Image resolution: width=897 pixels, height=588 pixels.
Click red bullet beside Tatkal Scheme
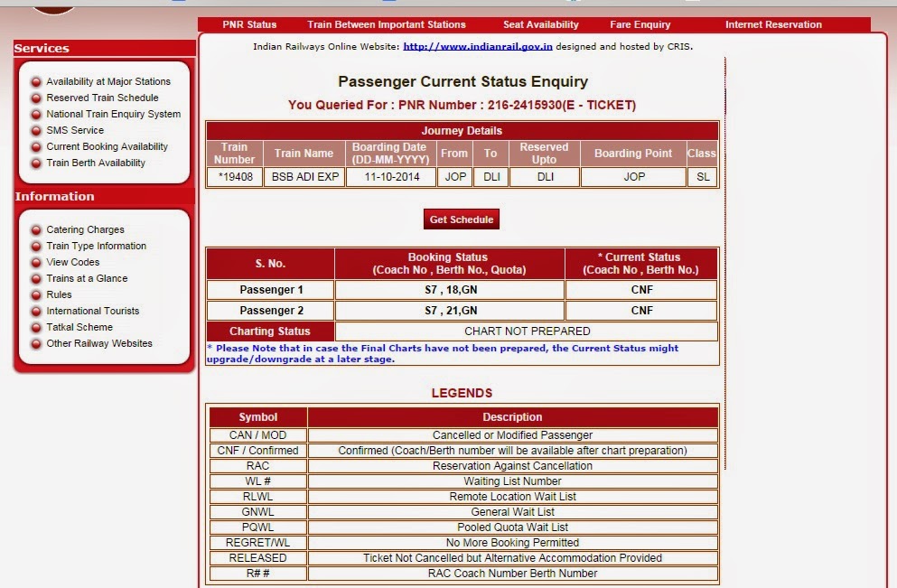36,327
